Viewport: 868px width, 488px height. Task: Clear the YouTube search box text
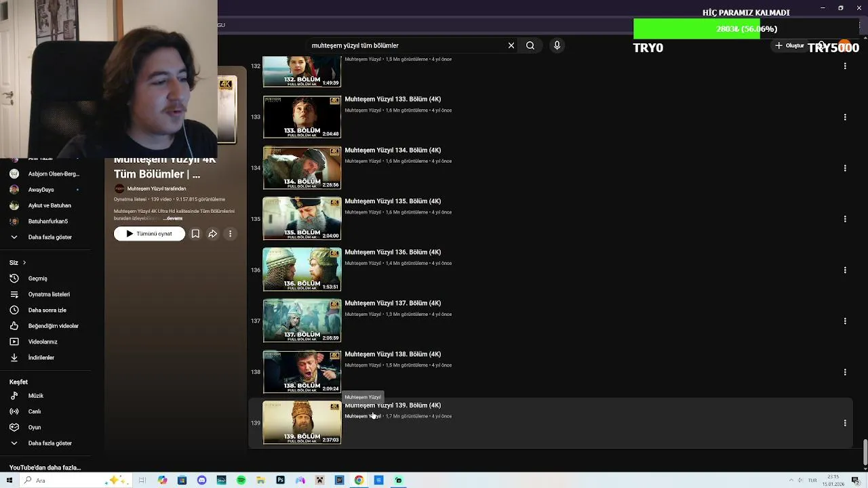[511, 45]
